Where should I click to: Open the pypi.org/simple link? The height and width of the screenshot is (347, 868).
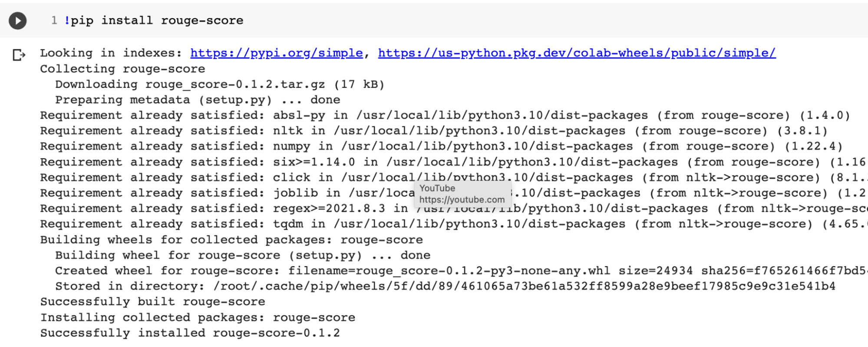tap(276, 53)
